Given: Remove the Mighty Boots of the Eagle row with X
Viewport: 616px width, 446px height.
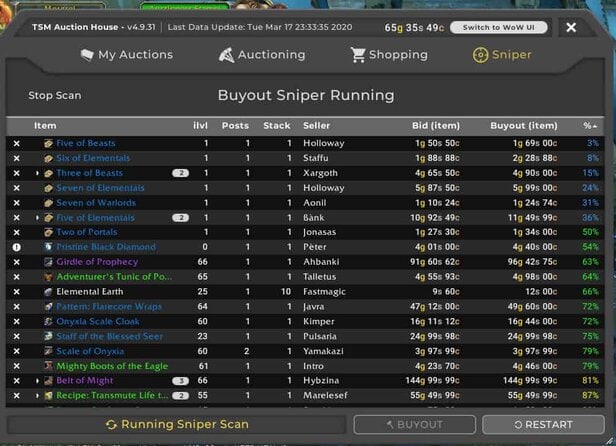Looking at the screenshot, I should click(x=16, y=366).
